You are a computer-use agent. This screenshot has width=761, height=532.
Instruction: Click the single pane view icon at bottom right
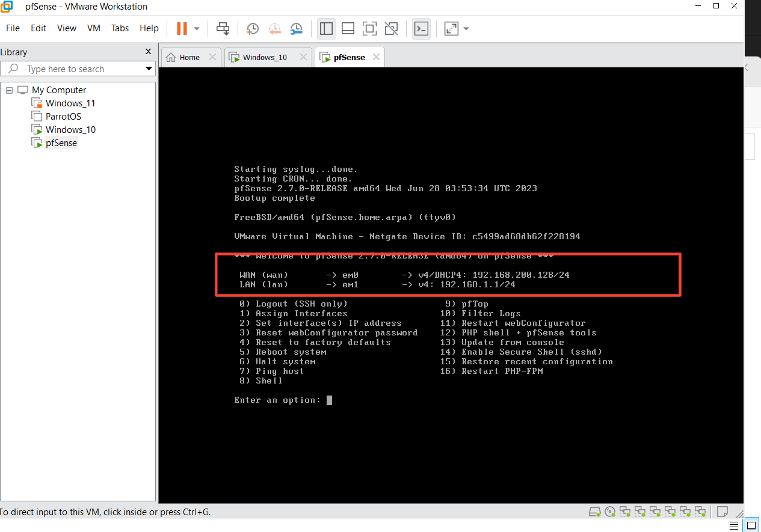(x=751, y=525)
